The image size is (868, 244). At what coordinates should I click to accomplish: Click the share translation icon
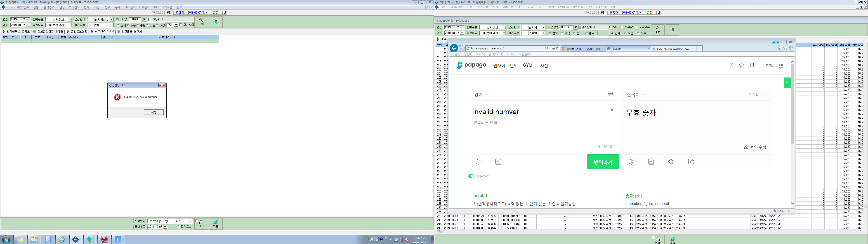(691, 162)
